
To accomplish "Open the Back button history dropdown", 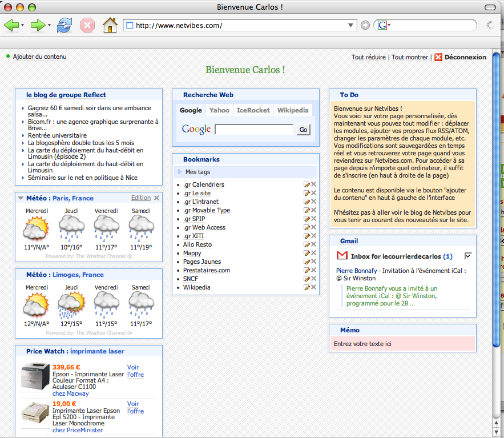I will tap(22, 25).
